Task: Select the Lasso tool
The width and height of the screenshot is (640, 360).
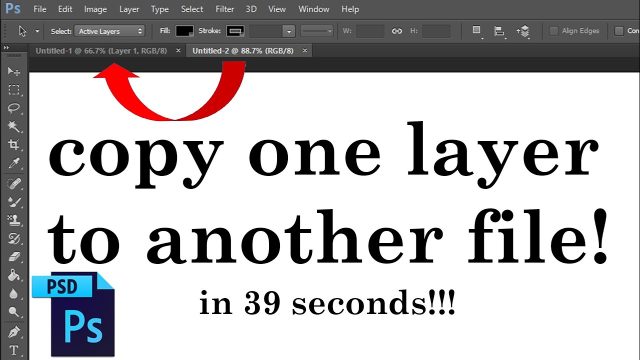Action: pos(13,108)
